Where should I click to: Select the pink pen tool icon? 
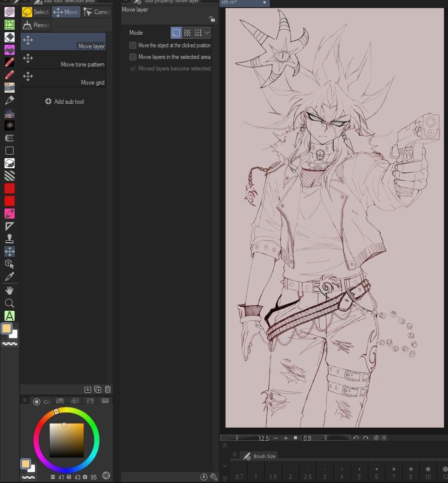[x=10, y=214]
